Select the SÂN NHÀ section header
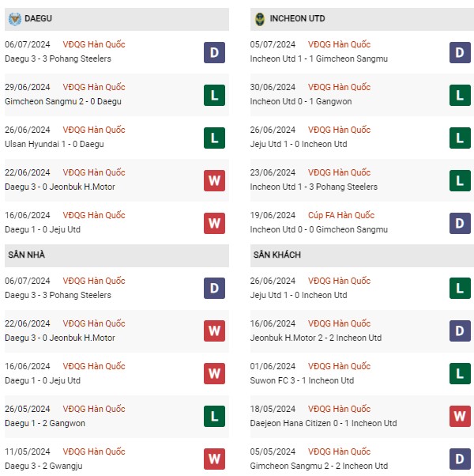Screen dimensions: 474x476 point(117,255)
